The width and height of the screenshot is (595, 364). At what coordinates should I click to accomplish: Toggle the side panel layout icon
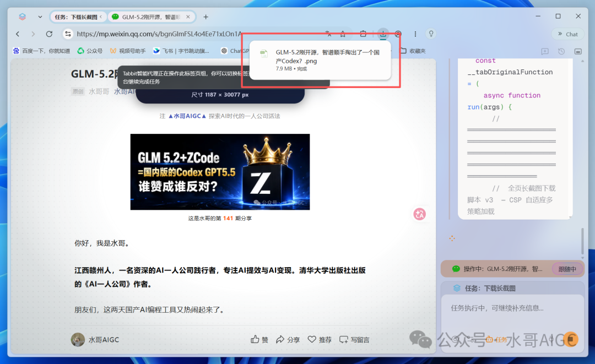point(578,51)
